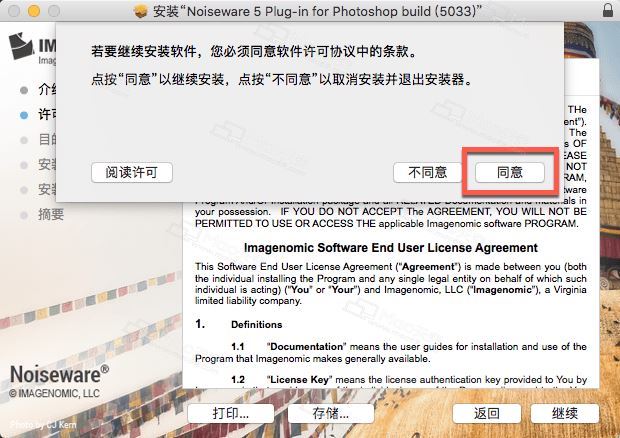Go back with the 返回 button

click(487, 413)
